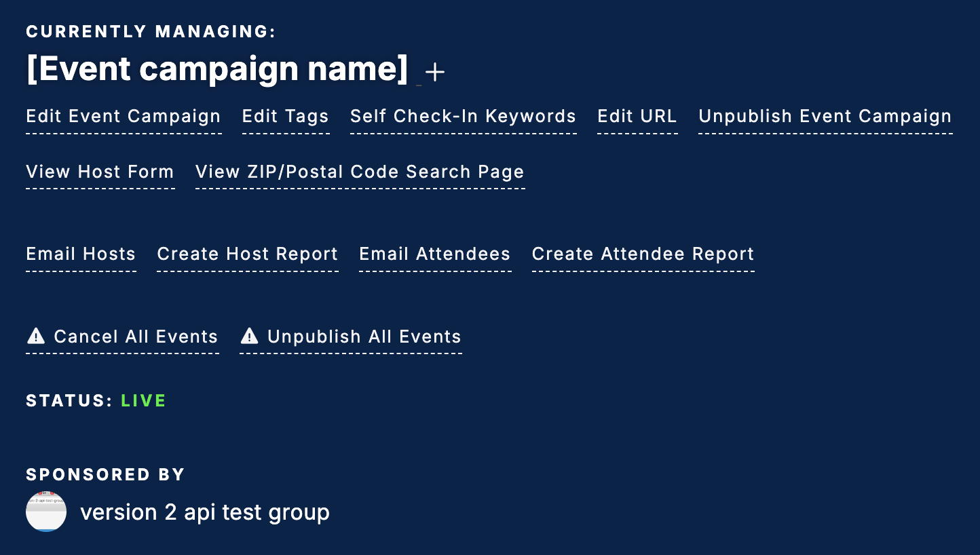Click the plus icon beside campaign name
This screenshot has height=555, width=980.
(435, 72)
